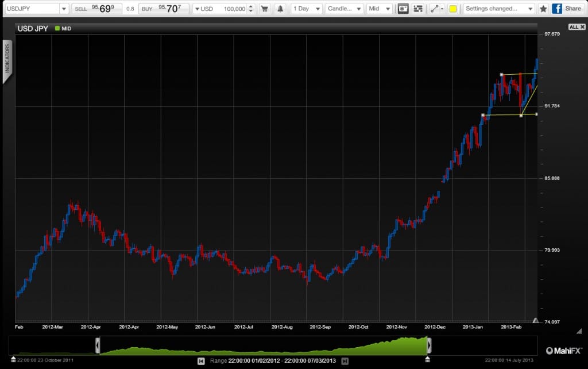Viewport: 588px width, 369px height.
Task: Click the chart layout icon beside the camera
Action: 419,9
